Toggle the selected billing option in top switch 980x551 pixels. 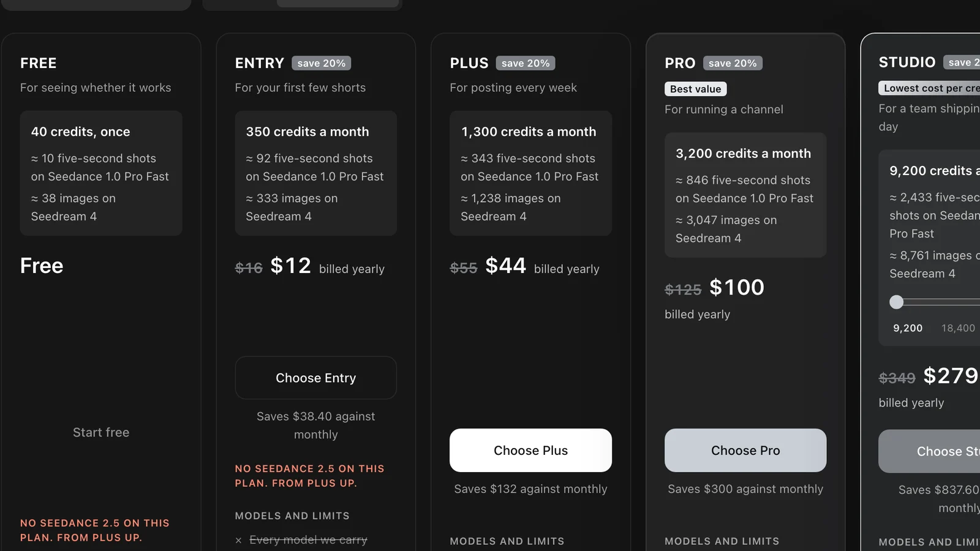(337, 3)
